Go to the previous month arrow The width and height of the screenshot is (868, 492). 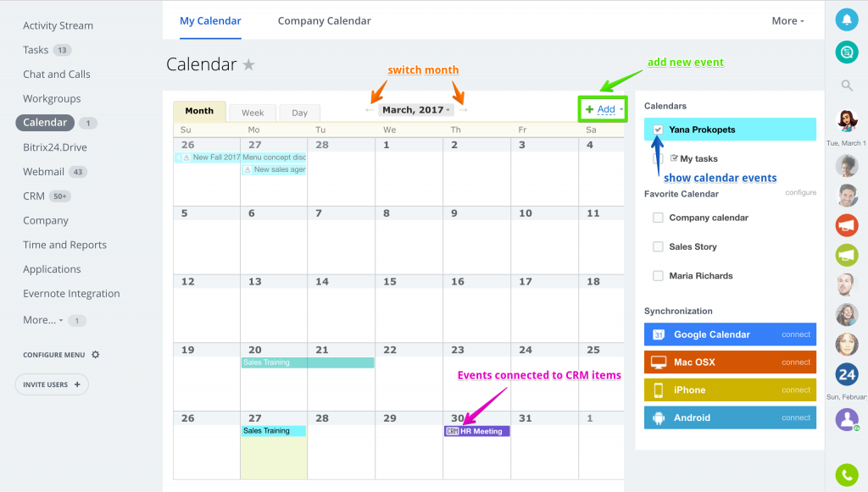pos(370,110)
